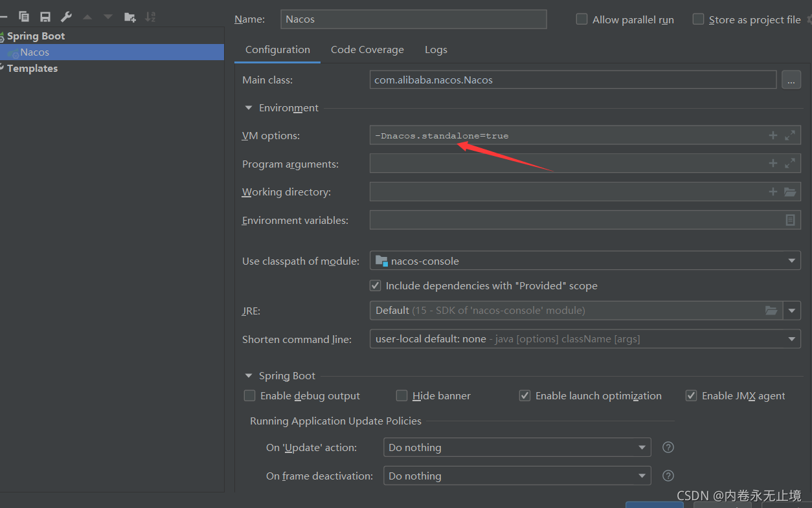Edit environment variables list icon

790,220
